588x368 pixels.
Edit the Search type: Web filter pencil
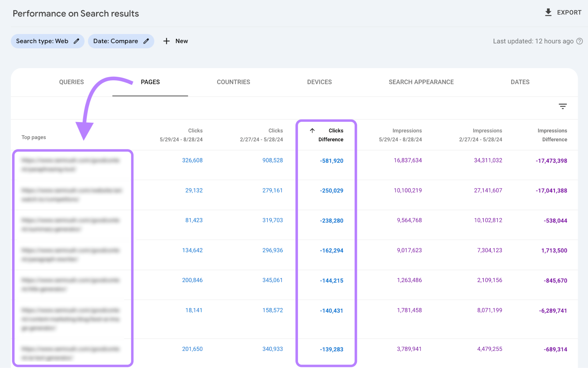[x=76, y=41]
